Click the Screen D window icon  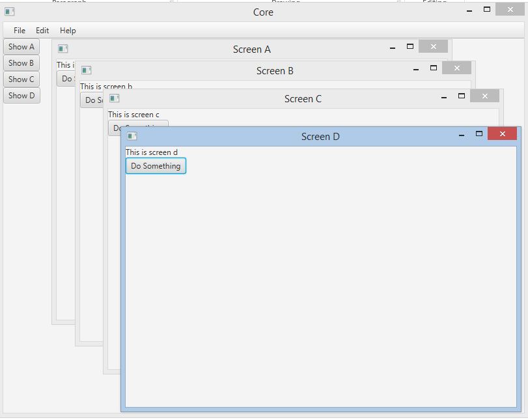coord(132,135)
